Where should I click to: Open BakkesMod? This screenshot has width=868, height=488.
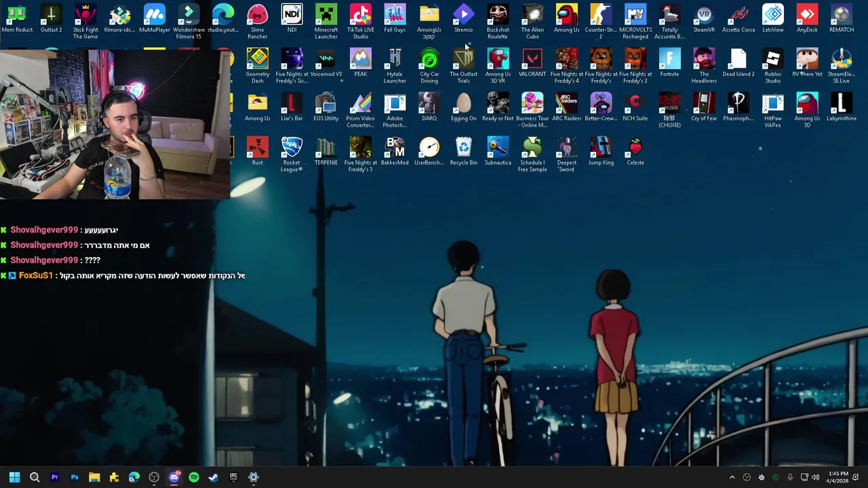coord(395,151)
